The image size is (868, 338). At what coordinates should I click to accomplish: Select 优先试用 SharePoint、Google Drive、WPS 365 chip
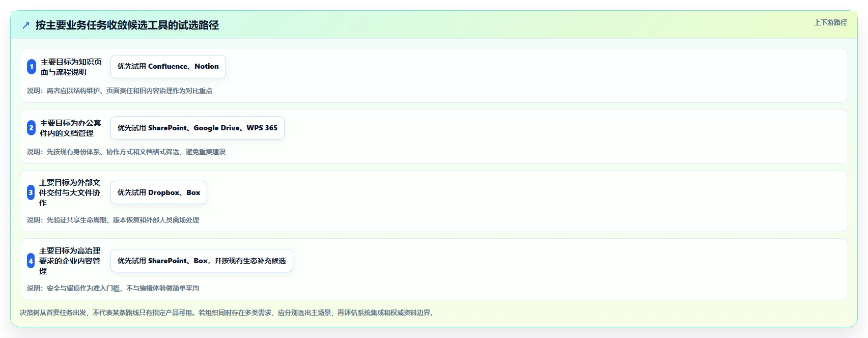point(198,128)
